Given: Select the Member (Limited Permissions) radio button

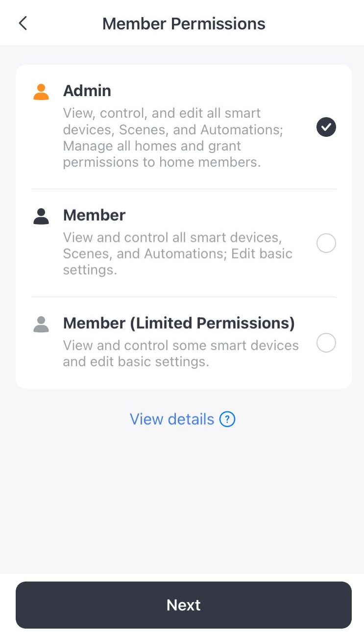Looking at the screenshot, I should [326, 343].
